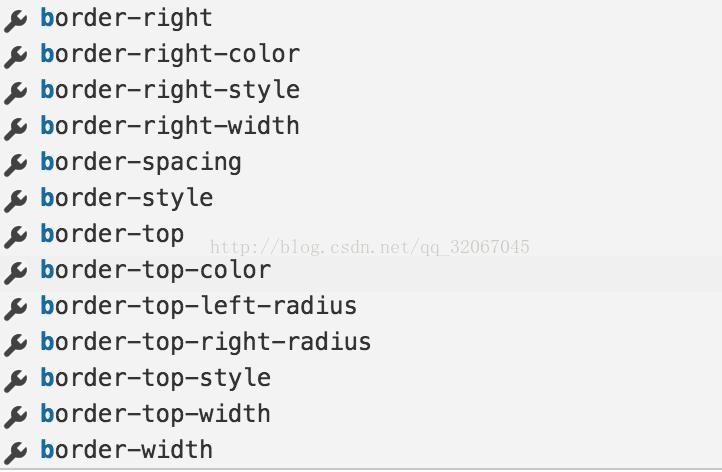Pick border-style from the list
Image resolution: width=722 pixels, height=472 pixels.
[x=361, y=198]
